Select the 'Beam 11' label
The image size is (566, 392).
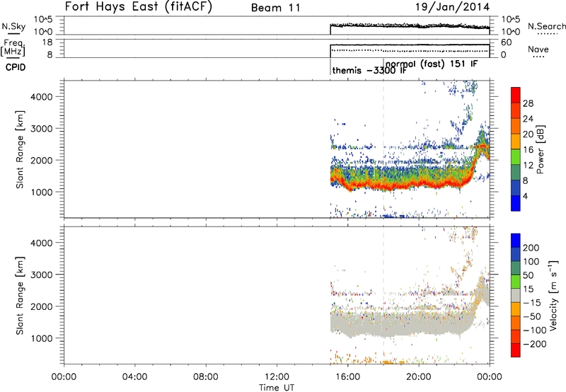tap(276, 8)
